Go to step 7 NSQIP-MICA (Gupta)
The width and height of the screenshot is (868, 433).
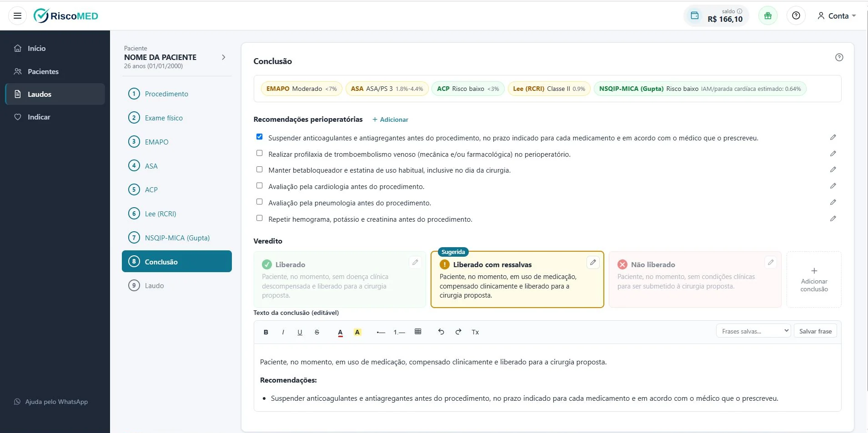point(177,238)
